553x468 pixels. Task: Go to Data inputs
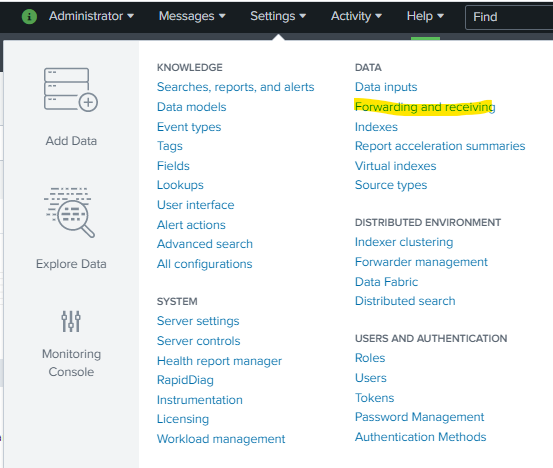pos(386,87)
